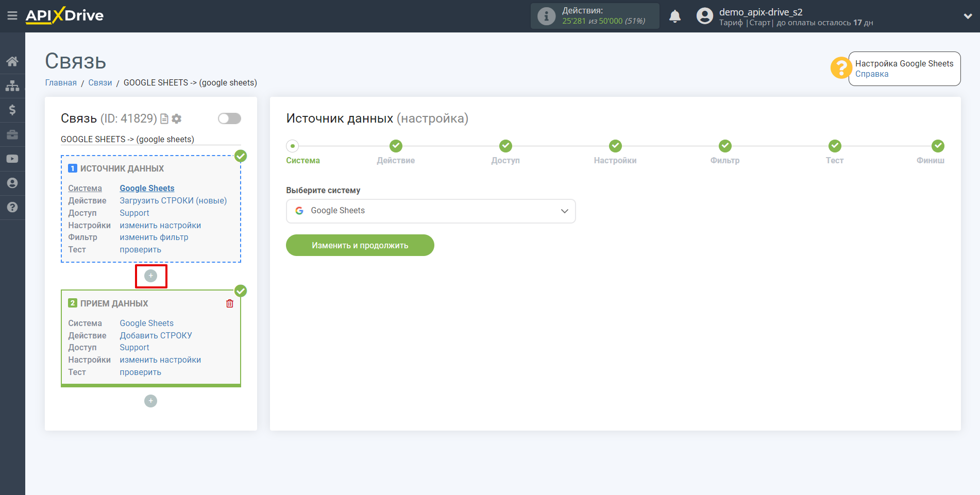Screen dimensions: 980x495
Task: Expand the account menu chevron
Action: (968, 16)
